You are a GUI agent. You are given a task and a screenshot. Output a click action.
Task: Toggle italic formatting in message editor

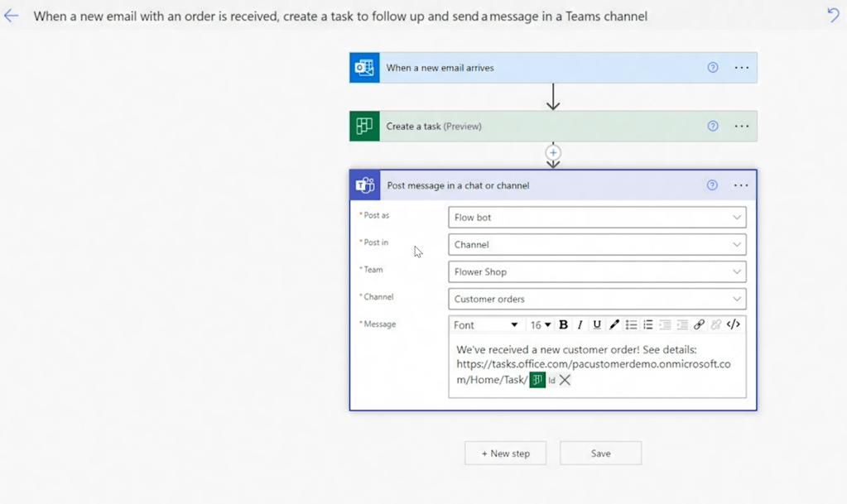(x=580, y=325)
